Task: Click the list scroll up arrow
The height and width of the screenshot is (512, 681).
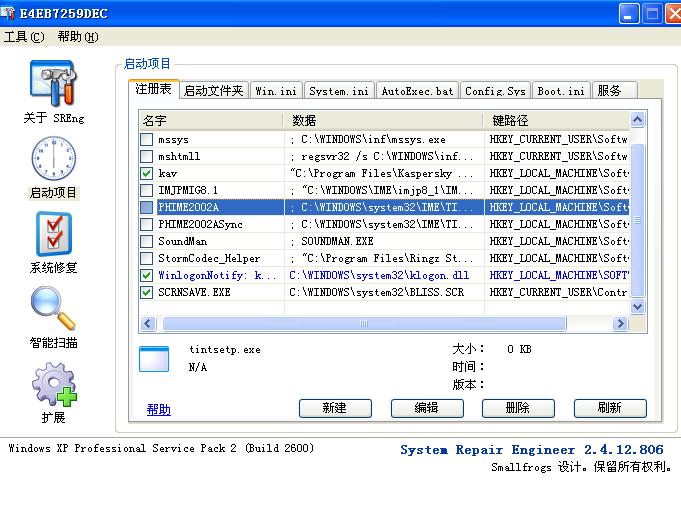Action: coord(637,119)
